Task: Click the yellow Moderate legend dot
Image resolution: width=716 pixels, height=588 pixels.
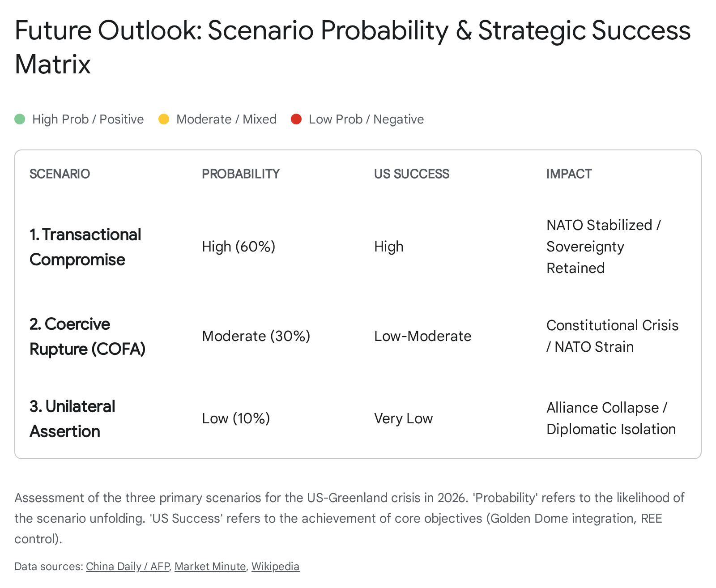Action: (x=164, y=119)
